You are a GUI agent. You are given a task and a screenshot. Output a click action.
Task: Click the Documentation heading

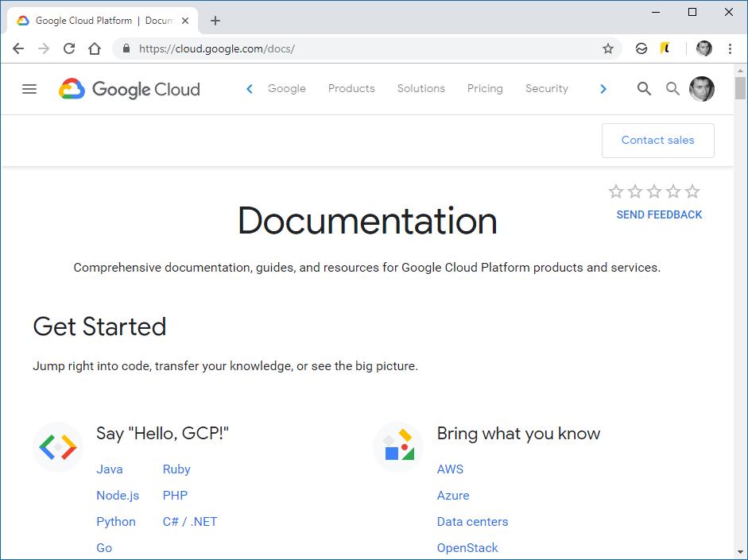pos(367,221)
